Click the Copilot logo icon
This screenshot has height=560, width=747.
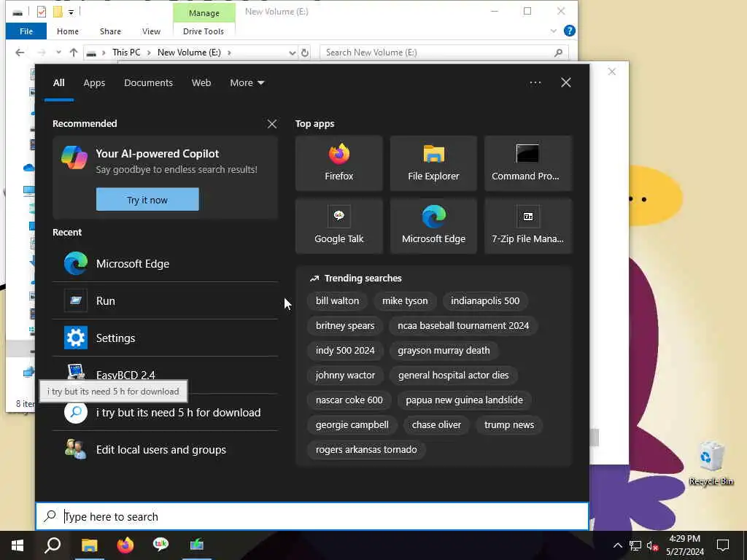[74, 158]
